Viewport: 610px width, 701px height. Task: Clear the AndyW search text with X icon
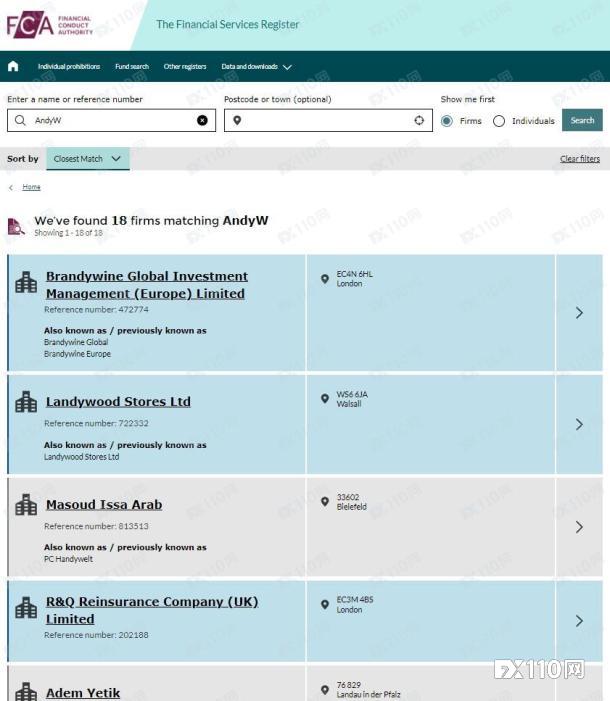coord(202,121)
